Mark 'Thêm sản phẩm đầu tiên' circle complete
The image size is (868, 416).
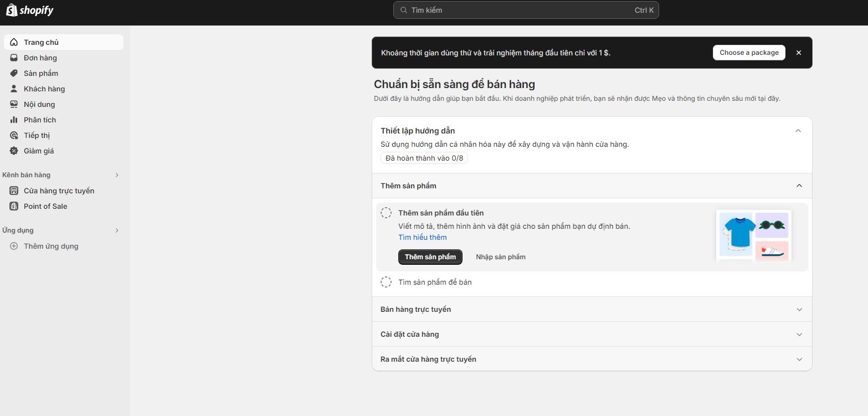(386, 213)
